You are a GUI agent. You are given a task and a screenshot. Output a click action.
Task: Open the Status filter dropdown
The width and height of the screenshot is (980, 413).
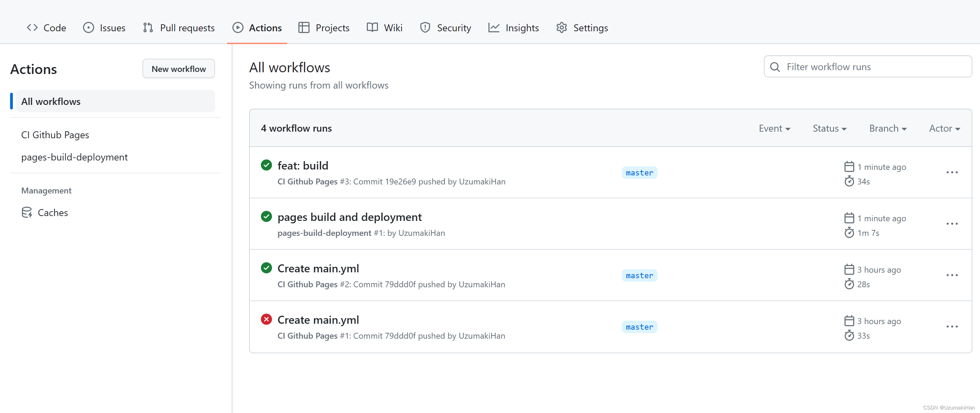click(829, 128)
